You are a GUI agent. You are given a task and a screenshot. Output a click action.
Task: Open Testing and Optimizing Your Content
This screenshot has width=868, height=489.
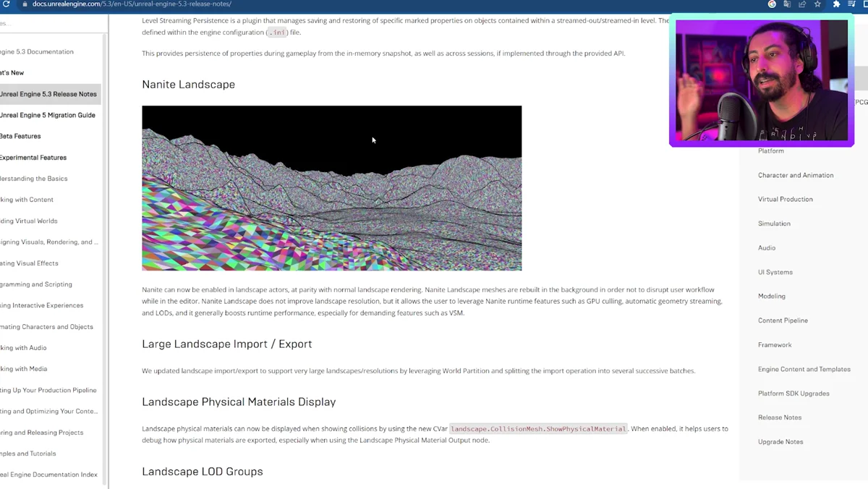click(x=49, y=411)
